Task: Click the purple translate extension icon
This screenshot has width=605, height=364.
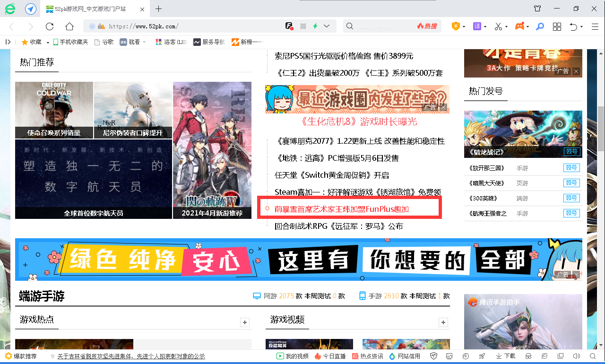Action: point(477,26)
